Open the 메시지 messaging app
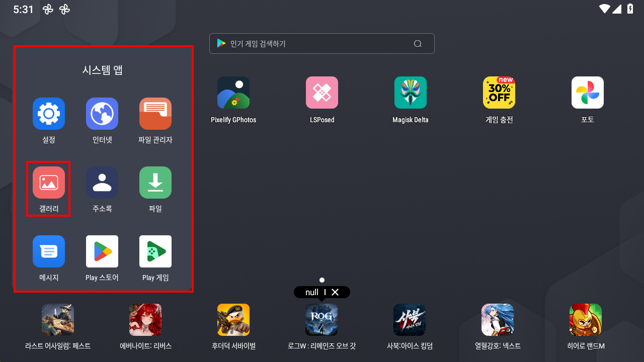The width and height of the screenshot is (644, 362). tap(49, 251)
